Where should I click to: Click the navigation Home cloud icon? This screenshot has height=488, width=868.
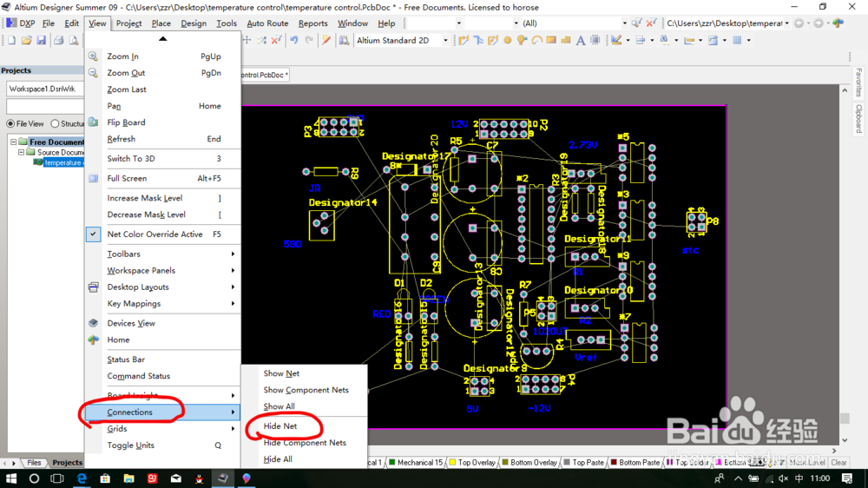pyautogui.click(x=838, y=23)
